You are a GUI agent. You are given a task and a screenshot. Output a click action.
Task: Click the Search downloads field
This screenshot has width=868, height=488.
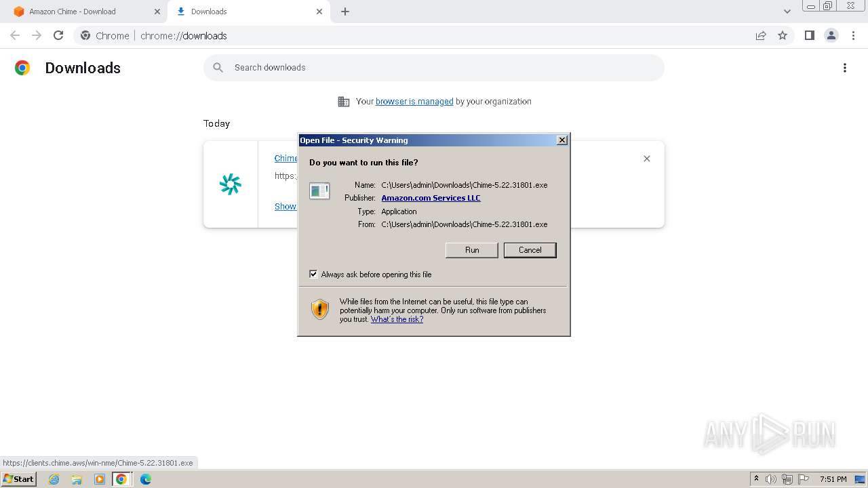point(434,68)
